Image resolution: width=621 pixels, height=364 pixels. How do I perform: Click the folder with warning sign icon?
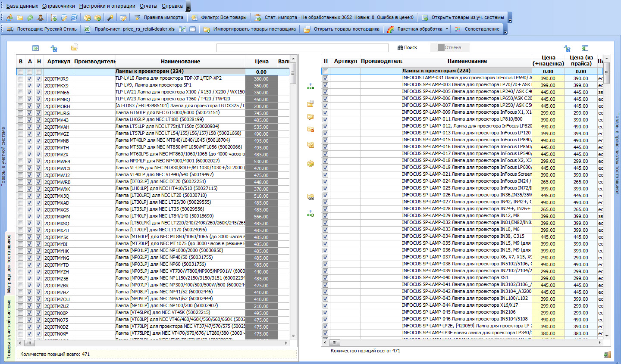coord(310,145)
